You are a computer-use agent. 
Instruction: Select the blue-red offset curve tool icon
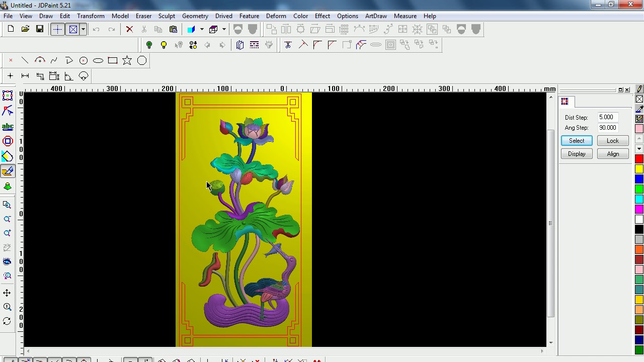point(361,45)
